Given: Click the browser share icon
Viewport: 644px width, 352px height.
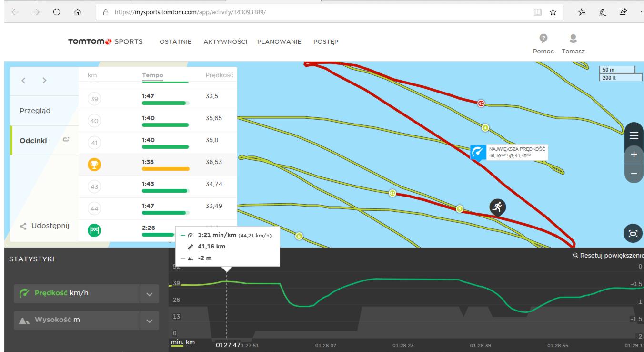Looking at the screenshot, I should (624, 12).
